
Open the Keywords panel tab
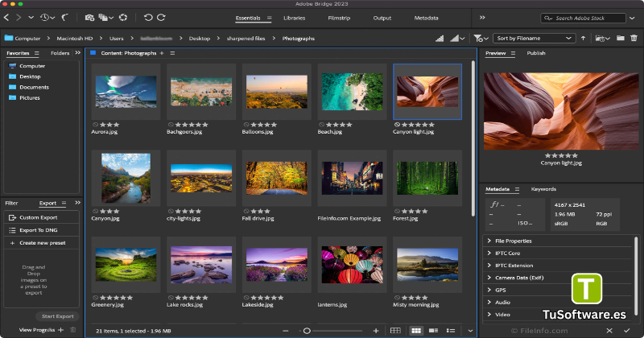point(543,189)
